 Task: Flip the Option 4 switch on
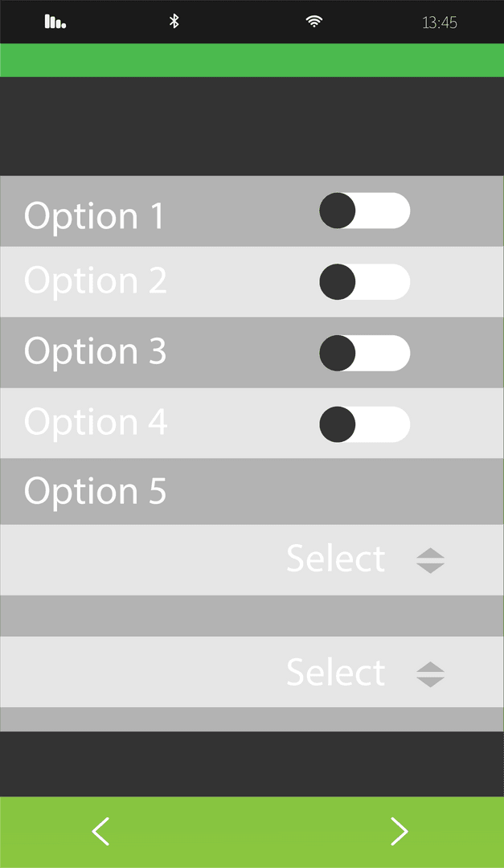point(364,424)
